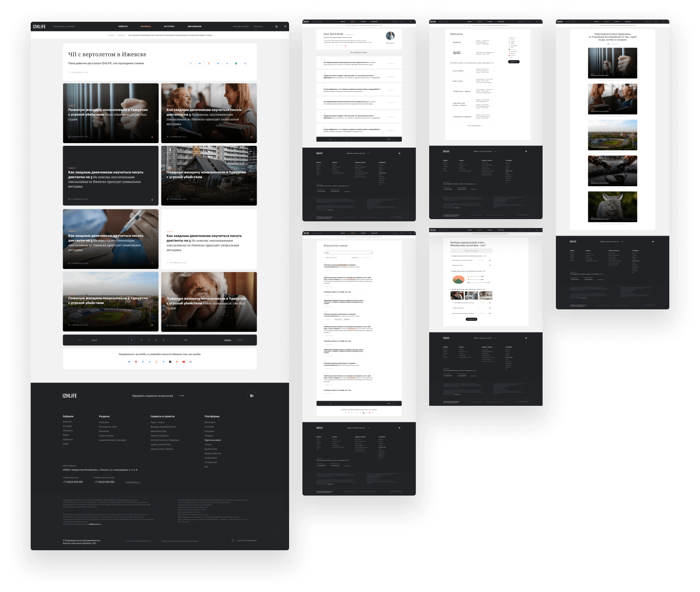Open the Образование menu item
The height and width of the screenshot is (592, 700).
[194, 27]
